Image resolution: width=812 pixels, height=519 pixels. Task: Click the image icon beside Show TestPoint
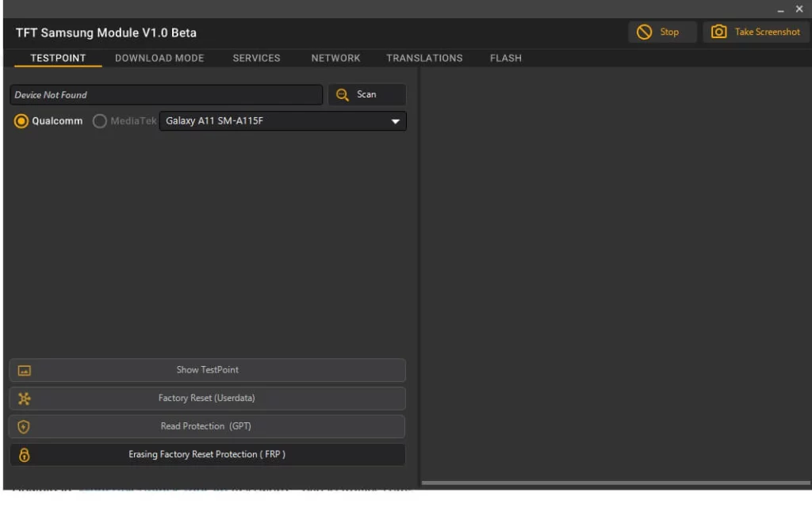click(x=25, y=371)
